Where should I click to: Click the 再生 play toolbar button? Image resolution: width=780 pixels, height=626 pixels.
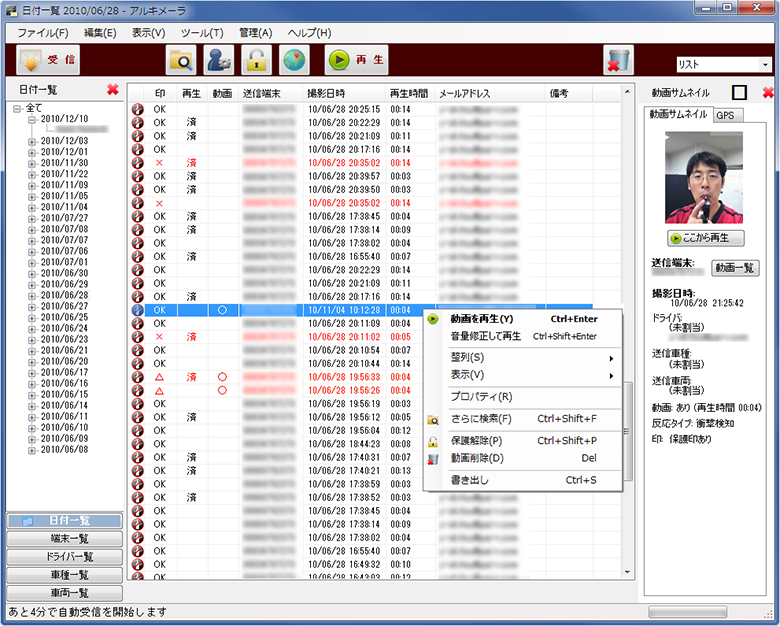point(356,60)
